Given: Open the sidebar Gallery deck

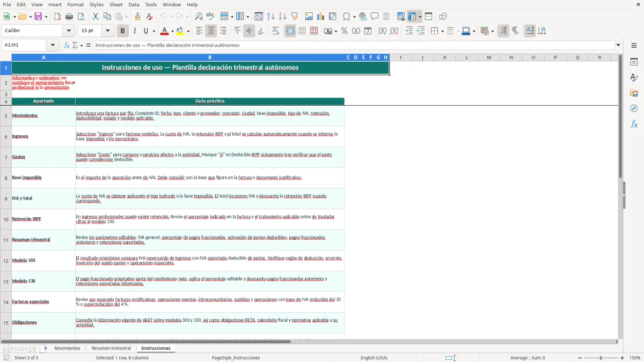Looking at the screenshot, I should [x=634, y=93].
